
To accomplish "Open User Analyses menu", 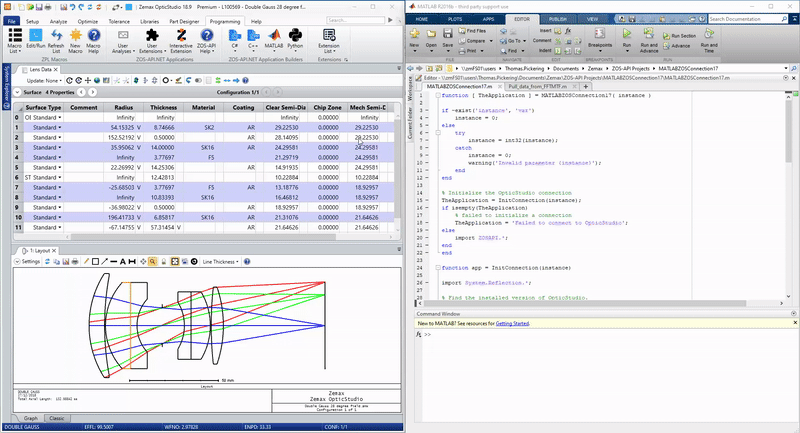I will [123, 41].
